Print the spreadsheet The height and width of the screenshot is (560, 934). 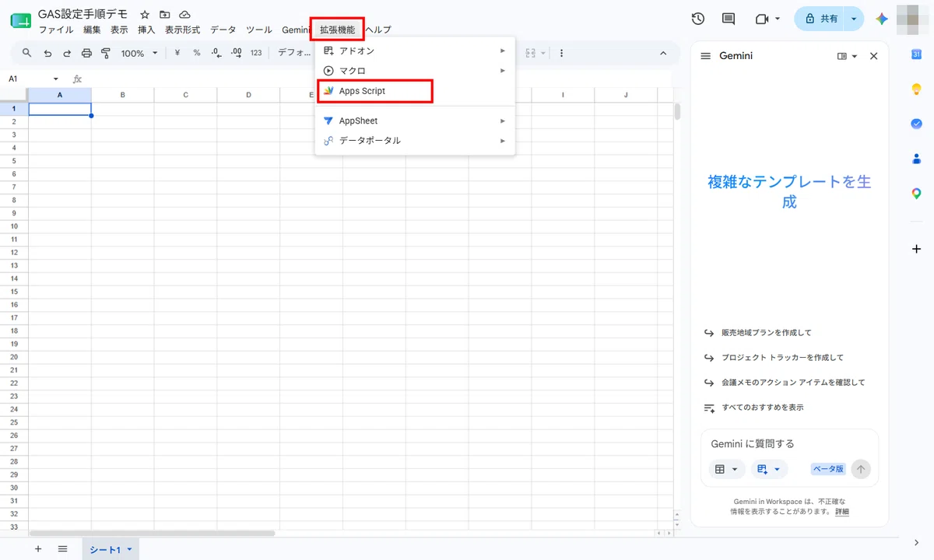[x=86, y=53]
